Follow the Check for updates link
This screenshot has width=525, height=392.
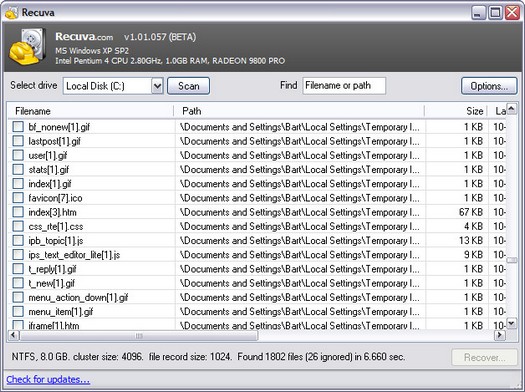(x=48, y=380)
